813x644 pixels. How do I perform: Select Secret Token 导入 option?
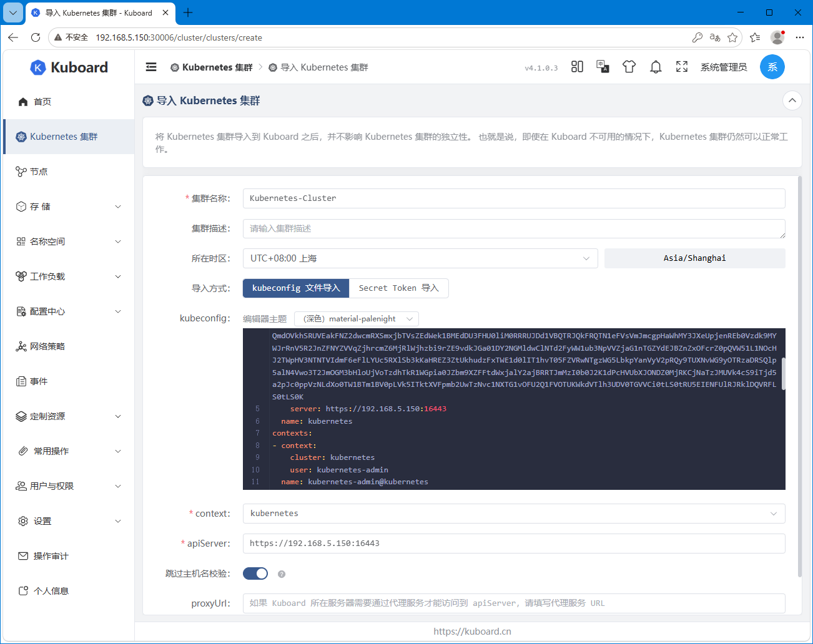[399, 288]
